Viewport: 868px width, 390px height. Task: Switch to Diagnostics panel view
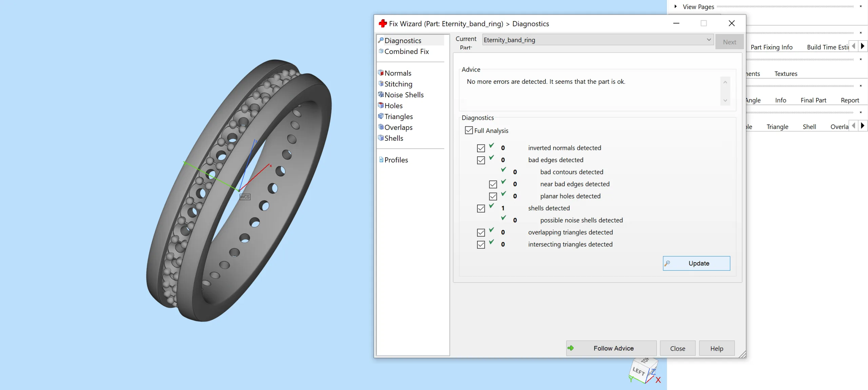point(402,40)
